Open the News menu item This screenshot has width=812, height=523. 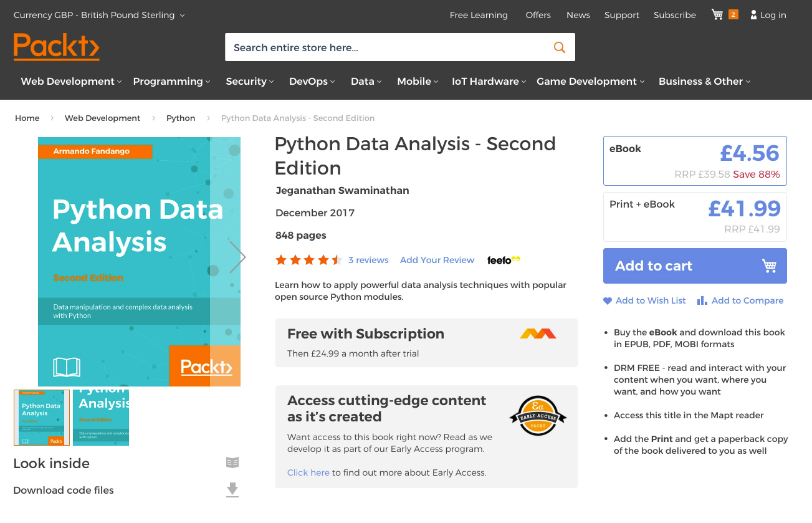coord(578,15)
